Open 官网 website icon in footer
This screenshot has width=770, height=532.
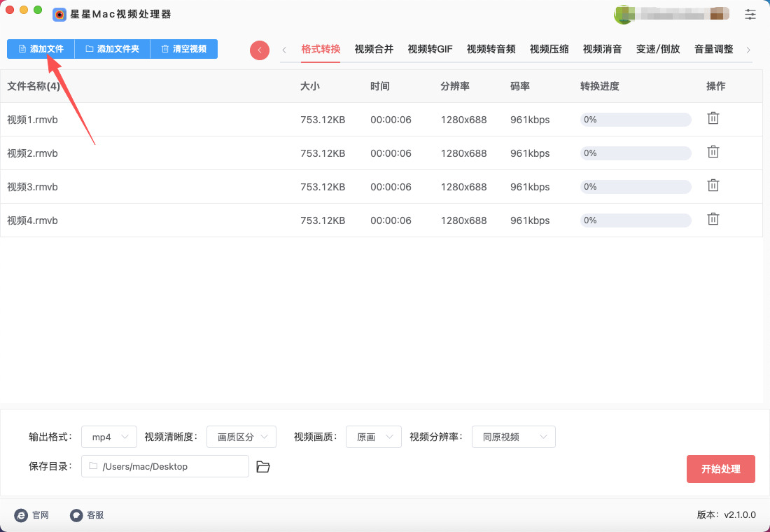click(21, 515)
